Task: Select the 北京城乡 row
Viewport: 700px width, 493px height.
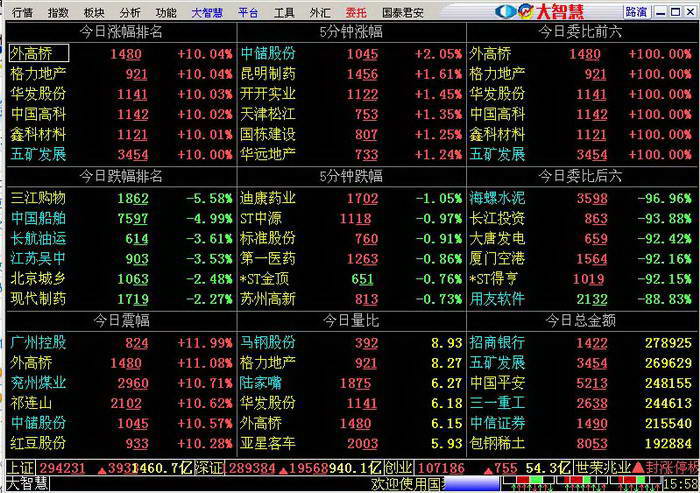Action: click(121, 278)
